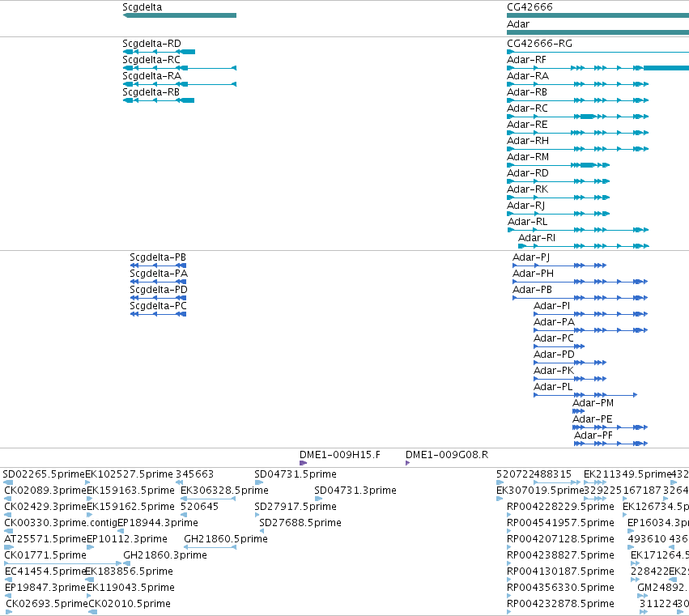
Task: Click the Adar-RK transcript label
Action: [x=527, y=189]
